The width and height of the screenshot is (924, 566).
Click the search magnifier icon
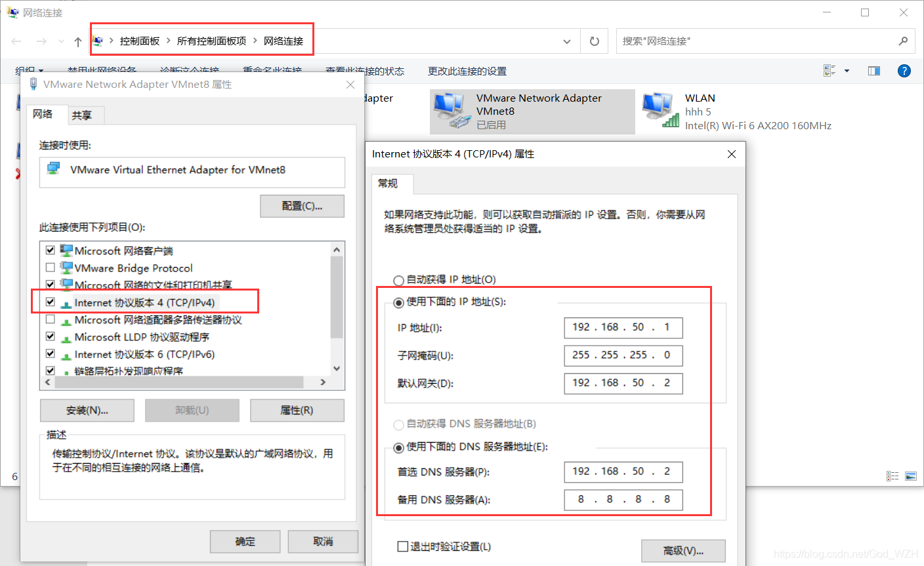coord(904,41)
